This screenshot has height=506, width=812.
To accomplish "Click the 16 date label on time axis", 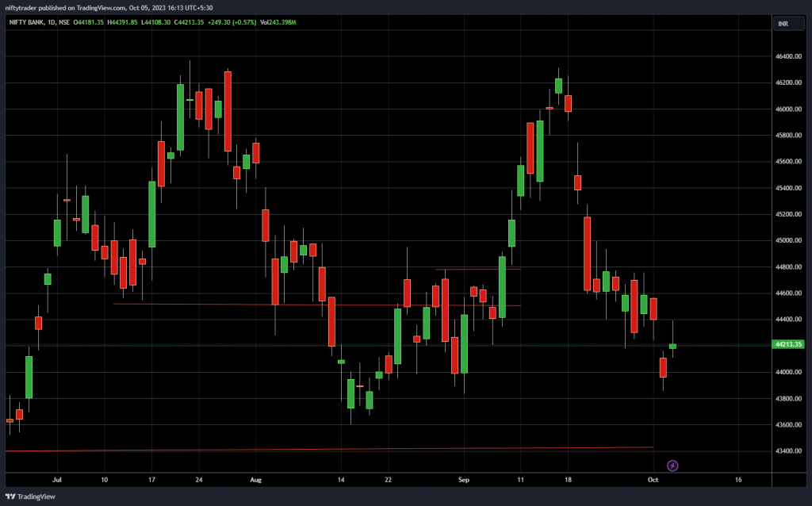I will 738,480.
